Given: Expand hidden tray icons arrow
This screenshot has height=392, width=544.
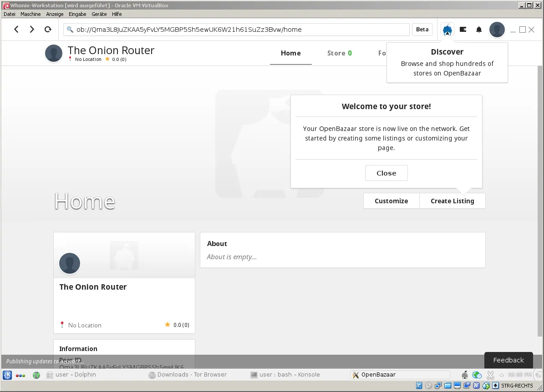Looking at the screenshot, I should pos(501,375).
